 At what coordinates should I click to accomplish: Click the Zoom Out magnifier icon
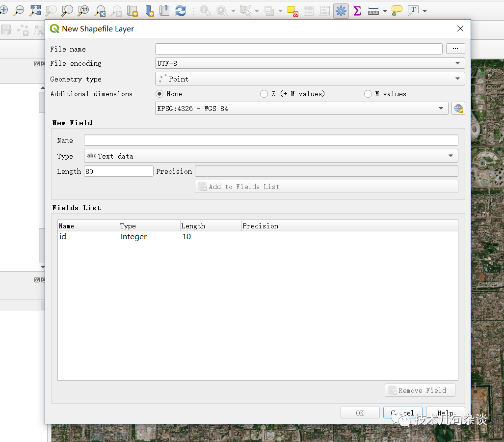19,10
